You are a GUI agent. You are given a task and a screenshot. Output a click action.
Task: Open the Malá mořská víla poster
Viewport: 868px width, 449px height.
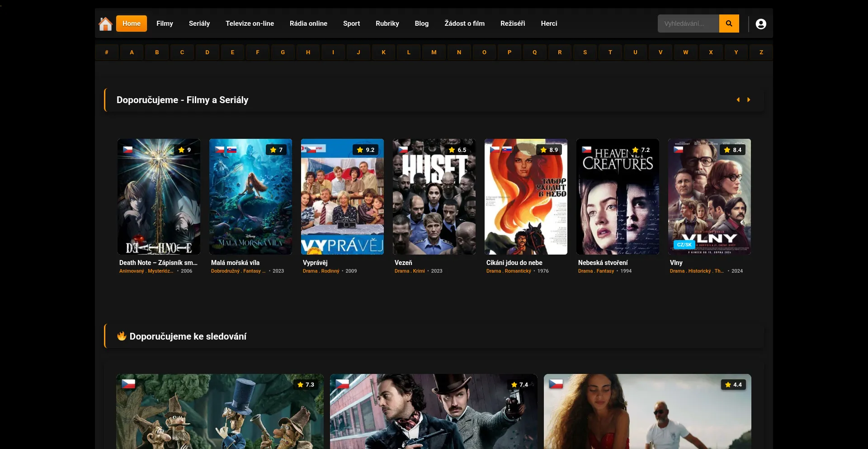coord(250,197)
